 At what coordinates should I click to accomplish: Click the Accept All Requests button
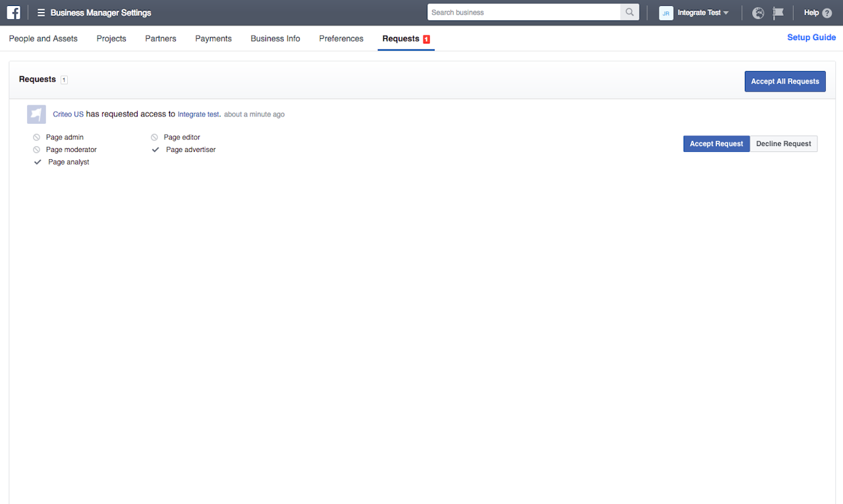[785, 82]
